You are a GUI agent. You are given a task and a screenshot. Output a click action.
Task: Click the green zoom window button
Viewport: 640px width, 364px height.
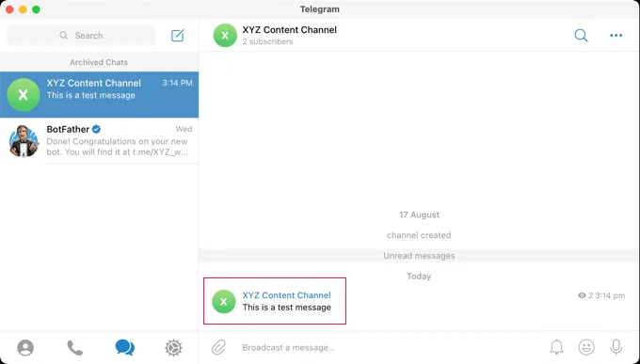[x=36, y=9]
